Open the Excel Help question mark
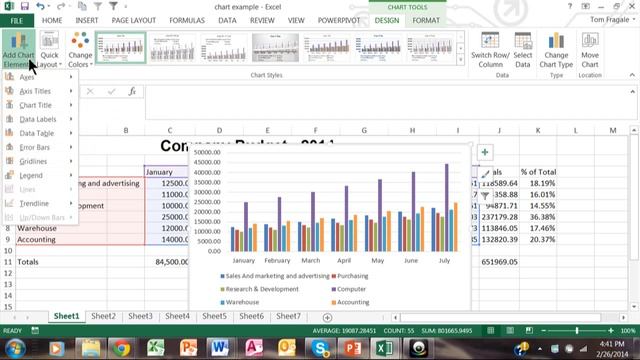This screenshot has width=640, height=360. pos(570,7)
